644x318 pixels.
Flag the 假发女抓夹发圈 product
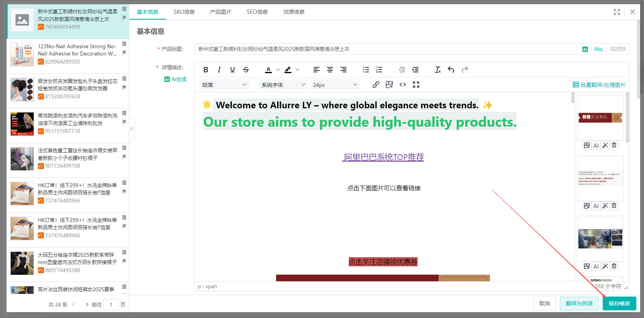(124, 88)
